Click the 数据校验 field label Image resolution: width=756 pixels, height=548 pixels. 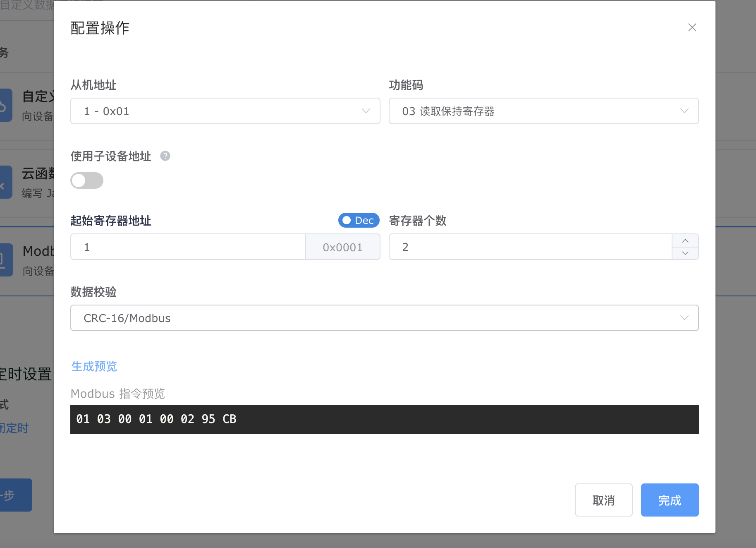pyautogui.click(x=93, y=292)
